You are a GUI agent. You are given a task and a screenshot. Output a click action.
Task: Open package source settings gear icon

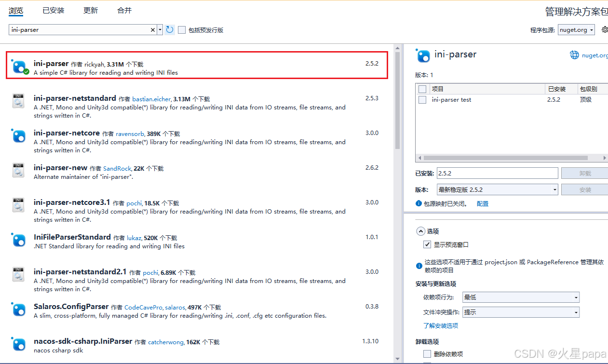[605, 30]
